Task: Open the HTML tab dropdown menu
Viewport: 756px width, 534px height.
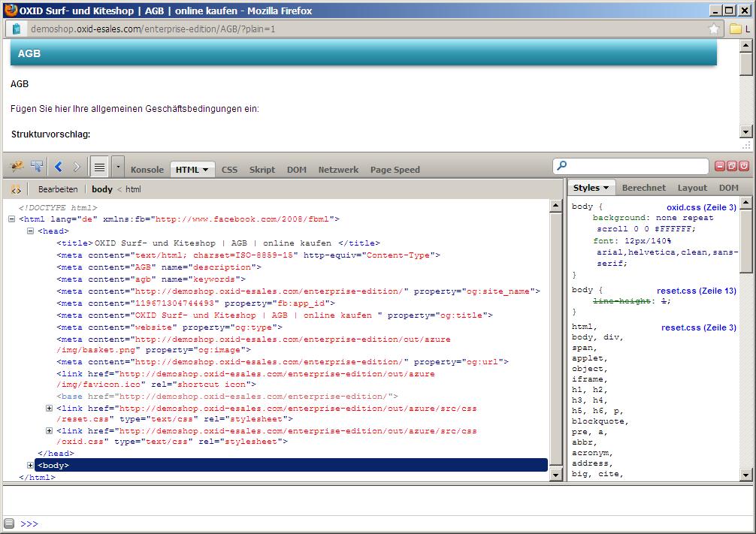Action: pyautogui.click(x=204, y=170)
